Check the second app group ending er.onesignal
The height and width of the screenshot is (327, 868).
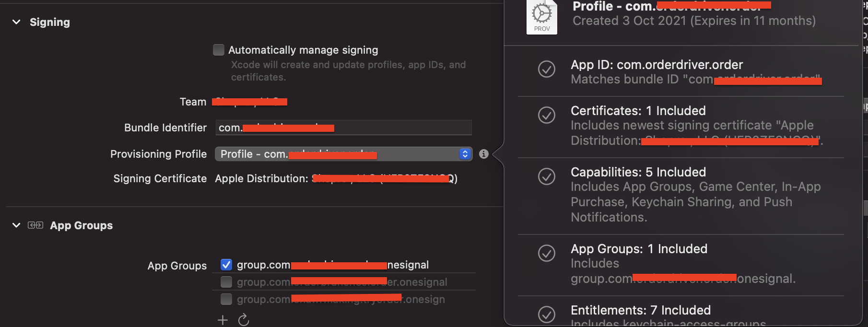(226, 282)
